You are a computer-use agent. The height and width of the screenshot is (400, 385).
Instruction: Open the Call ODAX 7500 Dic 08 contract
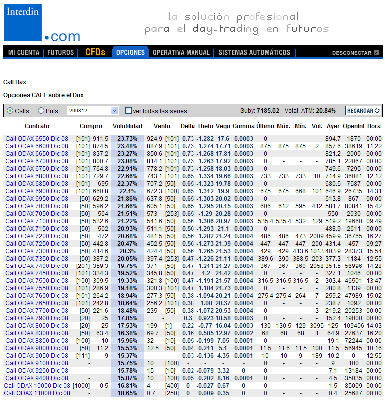point(37,281)
